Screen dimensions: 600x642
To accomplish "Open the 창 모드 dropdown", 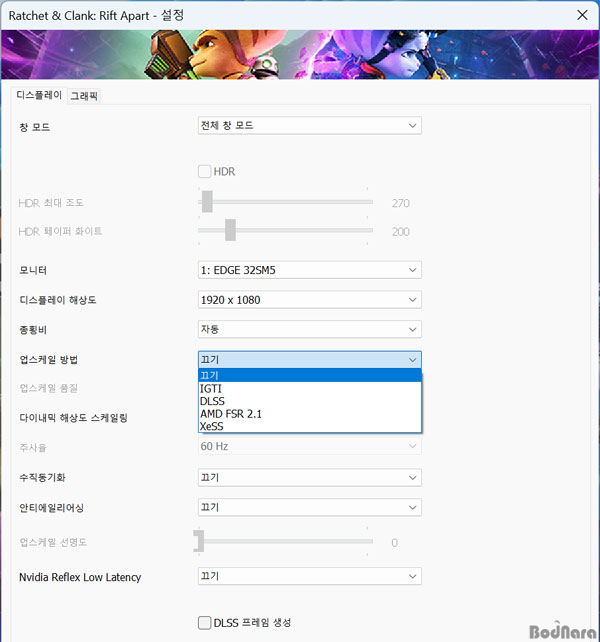I will click(310, 126).
